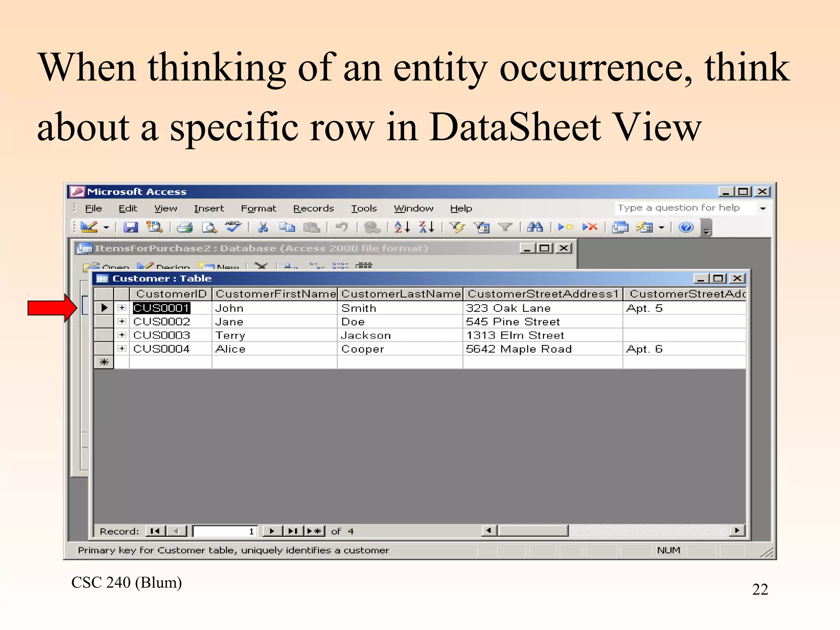840x630 pixels.
Task: Click the new record asterisk row selector
Action: point(104,362)
